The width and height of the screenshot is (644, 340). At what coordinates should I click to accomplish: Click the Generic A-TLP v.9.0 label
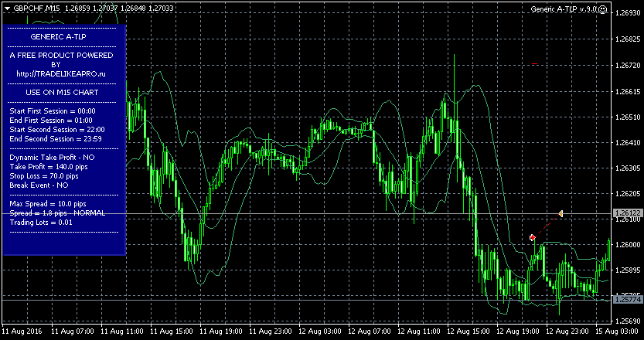564,8
